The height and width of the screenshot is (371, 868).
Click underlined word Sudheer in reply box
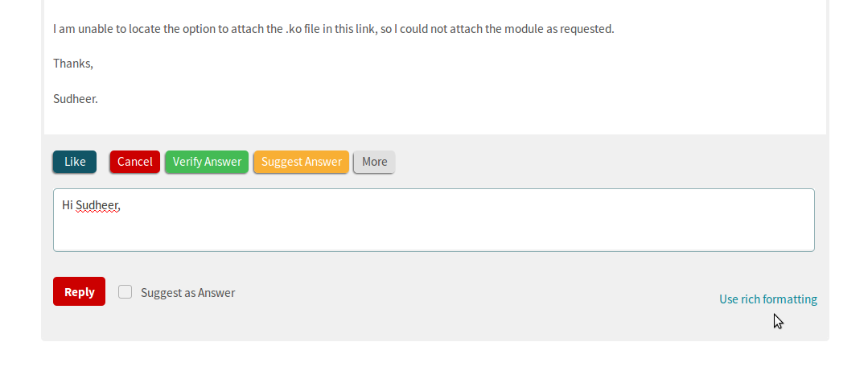pos(97,205)
